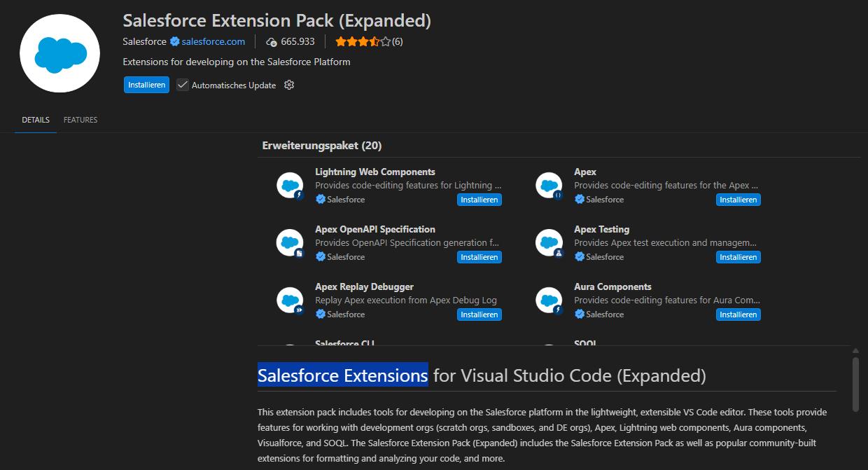Open the salesforce.com publisher link
The image size is (868, 470).
[x=213, y=41]
